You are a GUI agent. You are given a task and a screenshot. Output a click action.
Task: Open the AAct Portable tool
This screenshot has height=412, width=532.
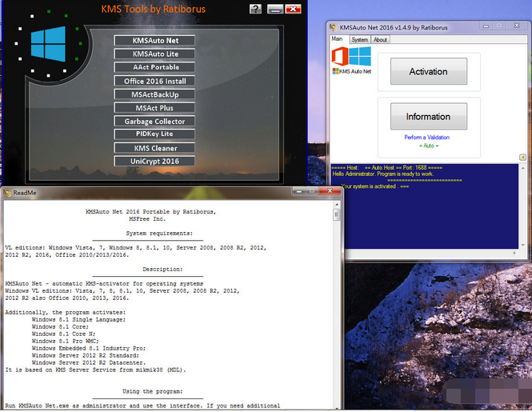[154, 67]
